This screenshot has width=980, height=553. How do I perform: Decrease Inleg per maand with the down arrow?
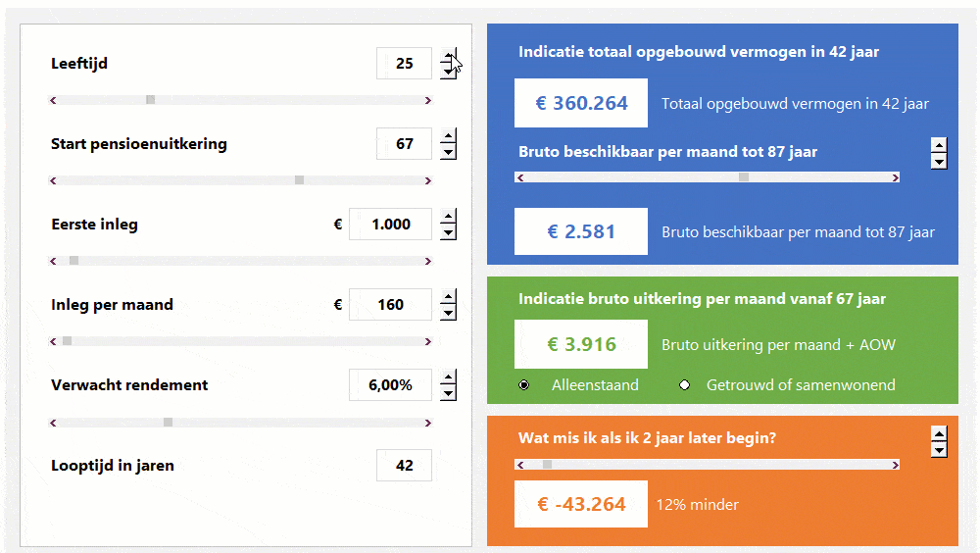pos(448,313)
